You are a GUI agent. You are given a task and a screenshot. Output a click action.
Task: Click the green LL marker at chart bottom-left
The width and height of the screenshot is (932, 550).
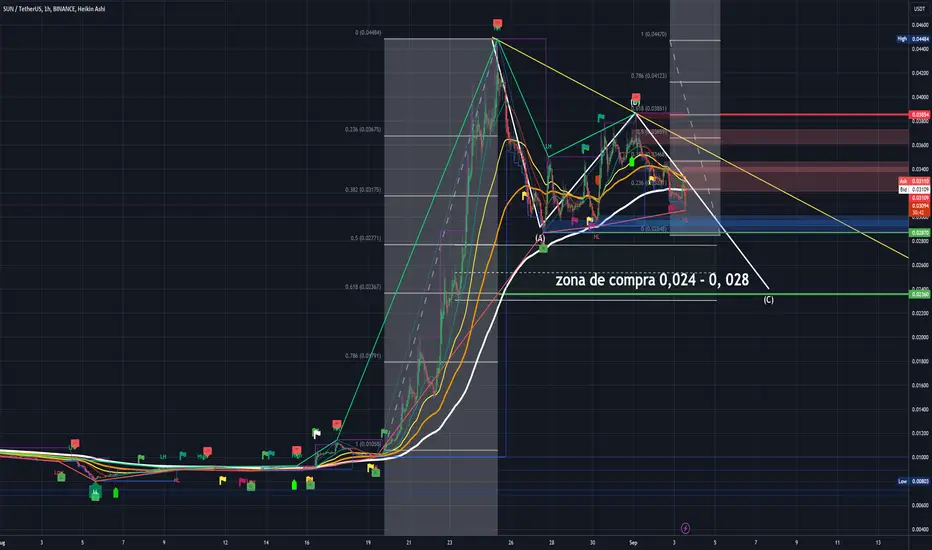95,492
